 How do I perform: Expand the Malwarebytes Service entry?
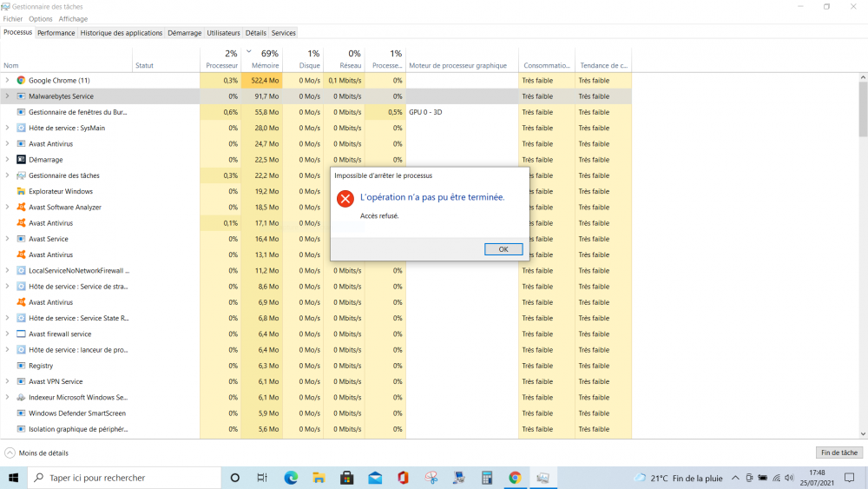click(x=8, y=96)
